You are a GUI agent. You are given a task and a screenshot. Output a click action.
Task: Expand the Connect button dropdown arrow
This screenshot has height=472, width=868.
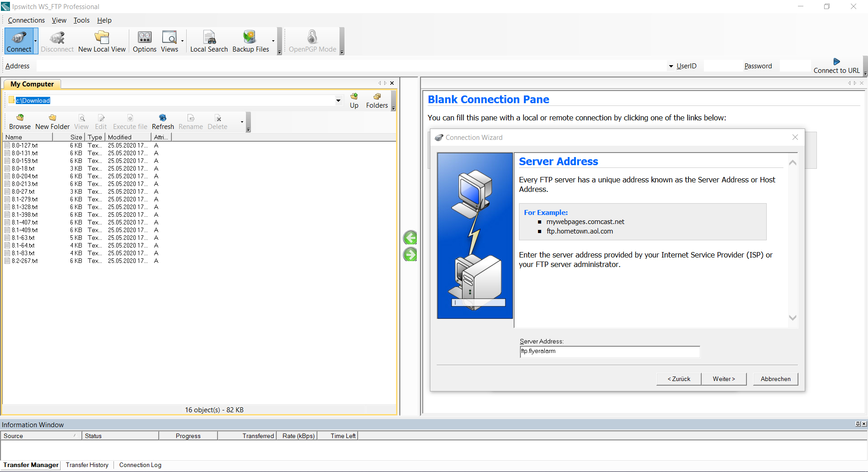point(35,41)
